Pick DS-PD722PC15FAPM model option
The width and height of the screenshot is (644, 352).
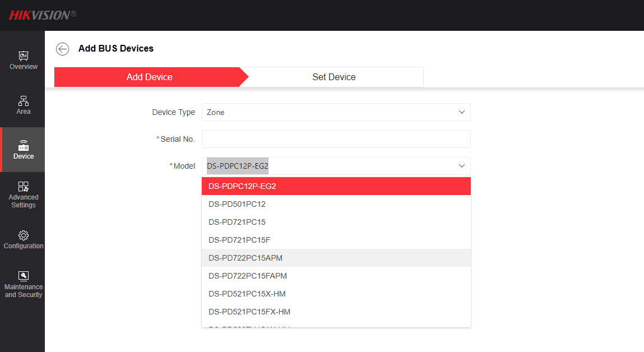tap(336, 276)
